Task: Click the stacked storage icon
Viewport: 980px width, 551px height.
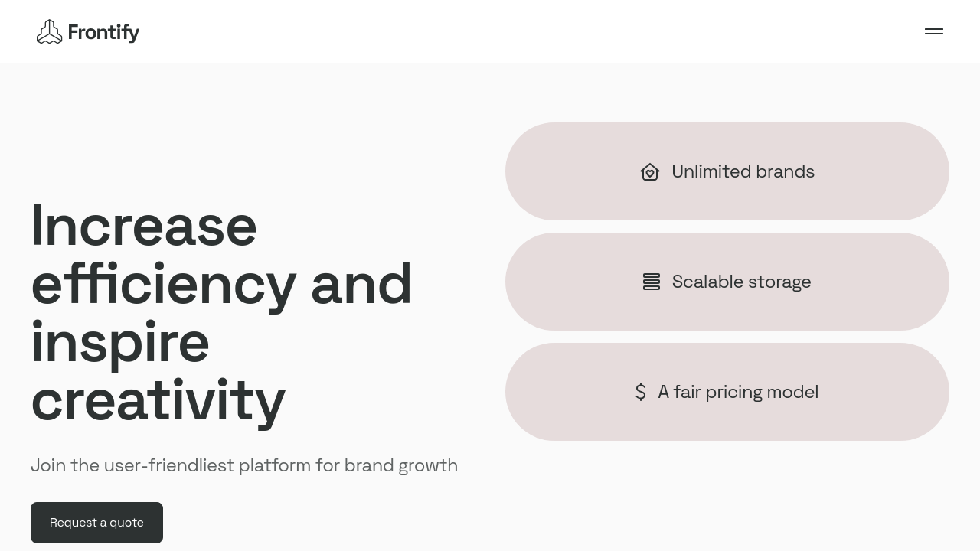Action: (x=652, y=282)
